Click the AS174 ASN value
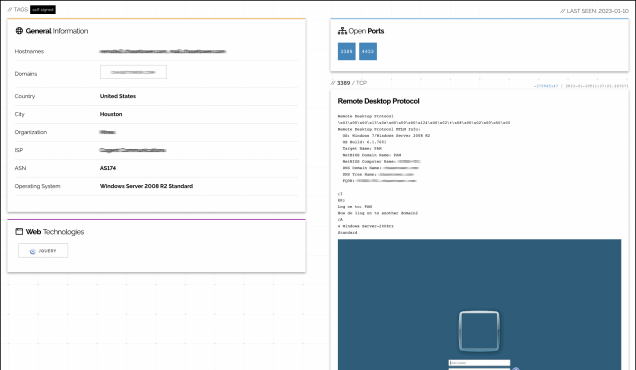The image size is (636, 370). click(x=108, y=168)
